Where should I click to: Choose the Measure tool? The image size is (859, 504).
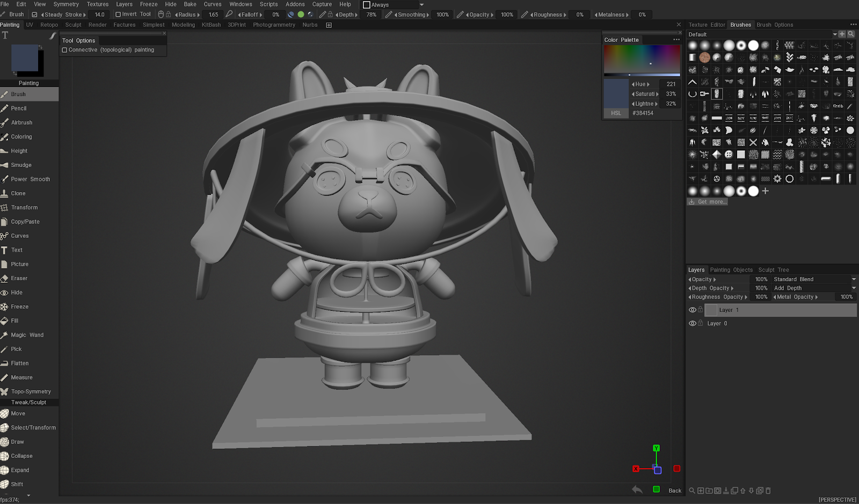point(29,378)
